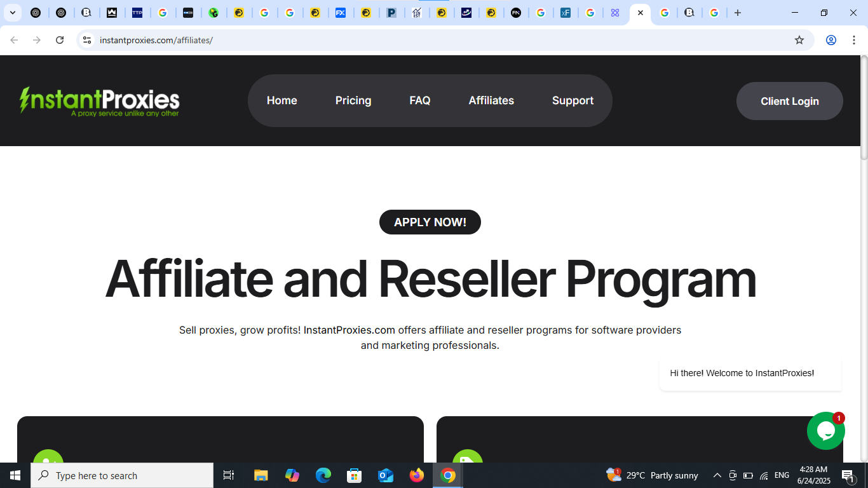Open the battery status icon
Viewport: 868px width, 488px height.
click(x=748, y=475)
